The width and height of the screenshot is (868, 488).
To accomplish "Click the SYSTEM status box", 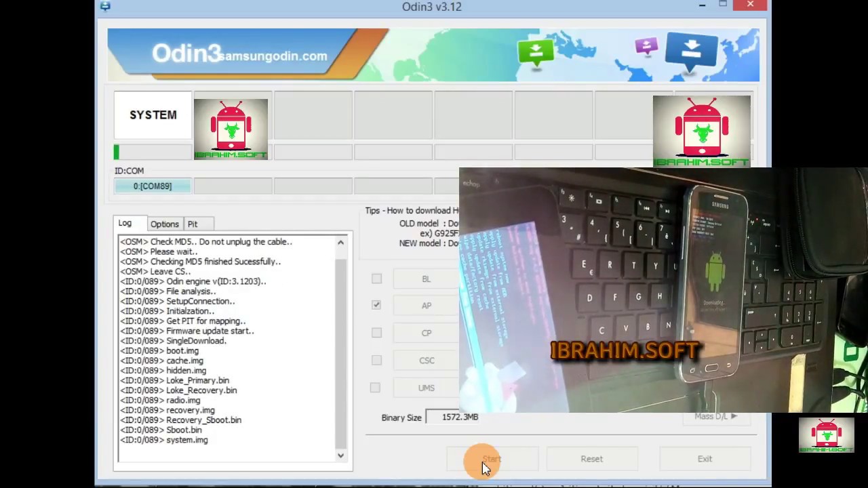I will [x=153, y=115].
